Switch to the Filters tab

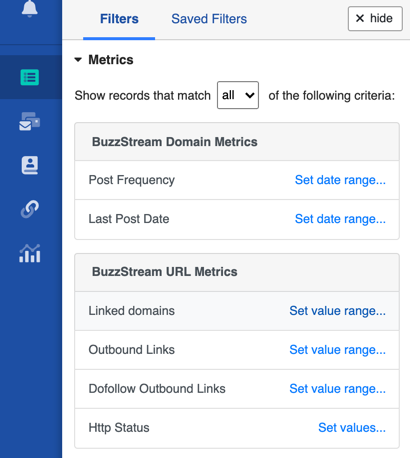point(119,19)
